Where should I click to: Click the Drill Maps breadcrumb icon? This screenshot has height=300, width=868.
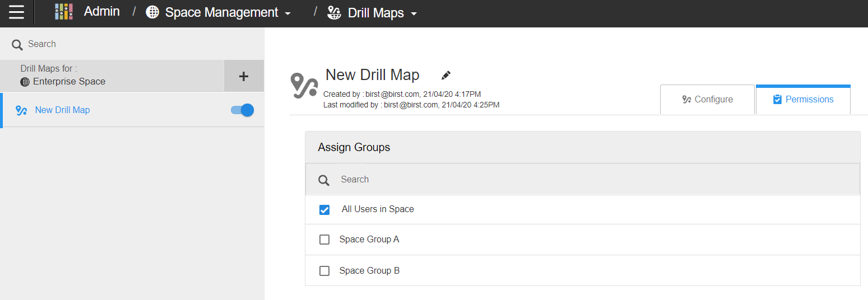coord(334,12)
